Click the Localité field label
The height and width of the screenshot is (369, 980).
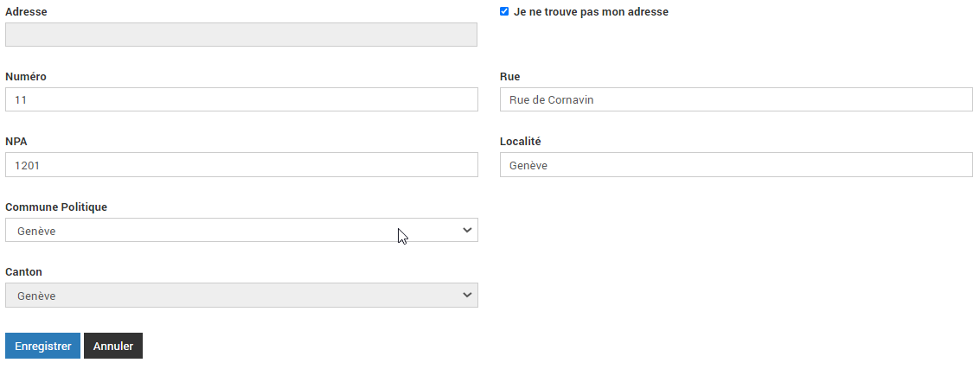pos(521,142)
